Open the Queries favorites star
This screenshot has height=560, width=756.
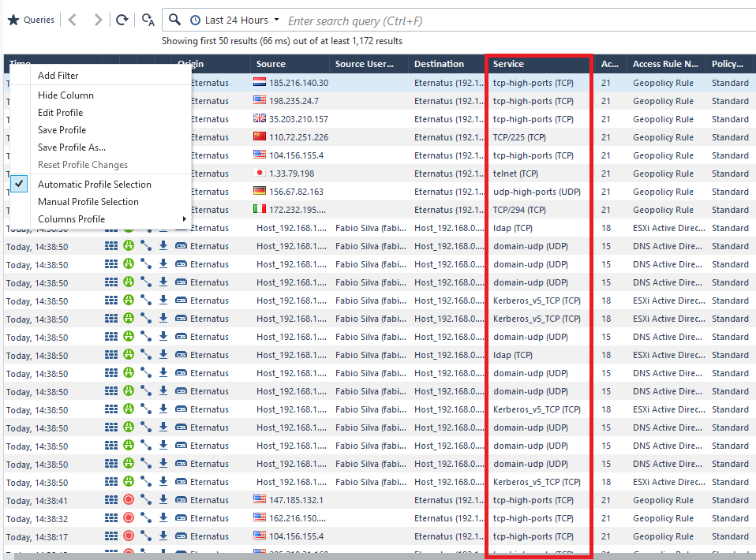tap(13, 20)
